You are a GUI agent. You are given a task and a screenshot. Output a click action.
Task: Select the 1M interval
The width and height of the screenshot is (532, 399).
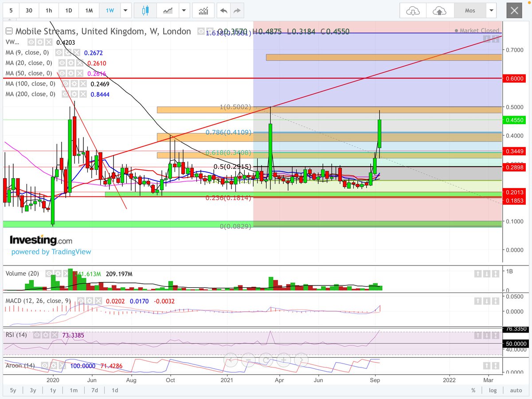coord(89,10)
